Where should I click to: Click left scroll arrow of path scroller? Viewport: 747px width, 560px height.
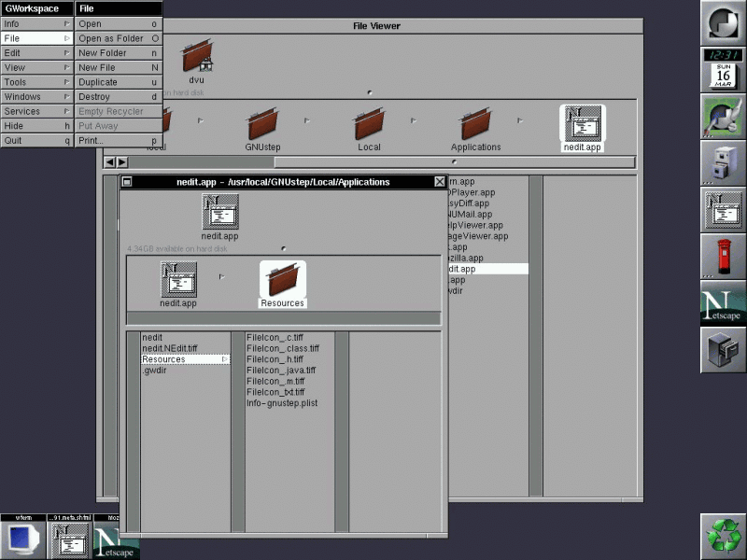click(109, 162)
